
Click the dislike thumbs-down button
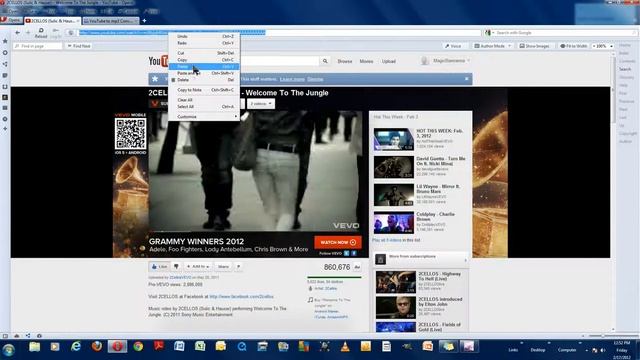coord(176,267)
